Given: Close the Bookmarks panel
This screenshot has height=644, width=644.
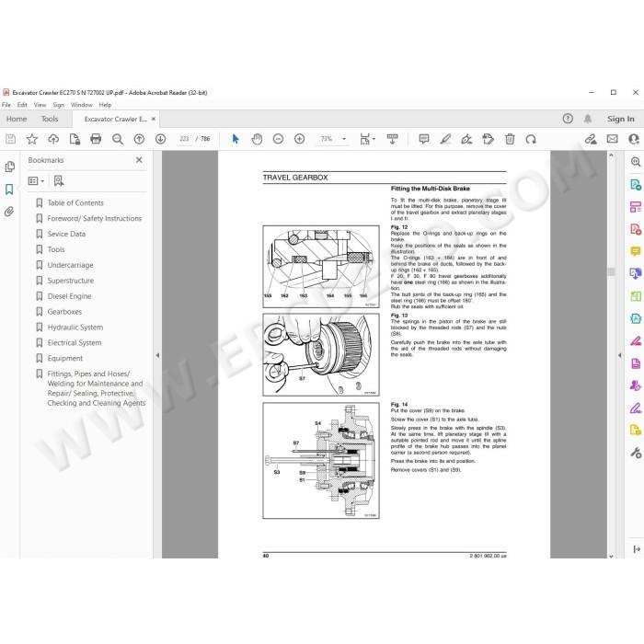Looking at the screenshot, I should (139, 160).
